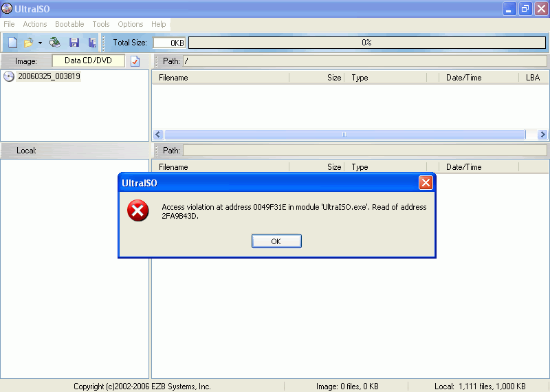Click the New image toolbar icon

12,43
